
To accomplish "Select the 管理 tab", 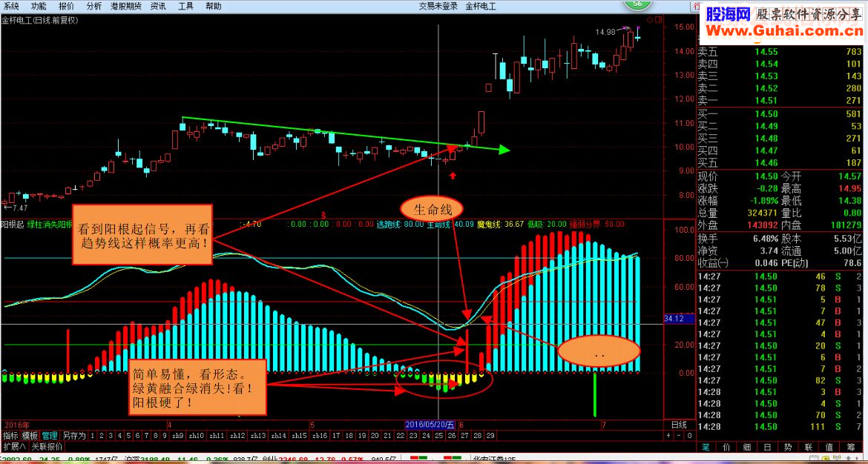I will (49, 436).
